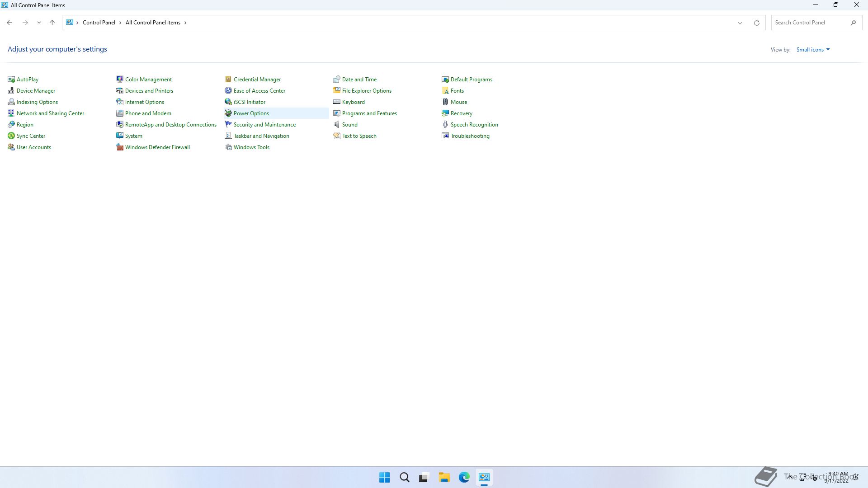Expand the View by Small icons dropdown
Image resolution: width=868 pixels, height=488 pixels.
pos(813,50)
